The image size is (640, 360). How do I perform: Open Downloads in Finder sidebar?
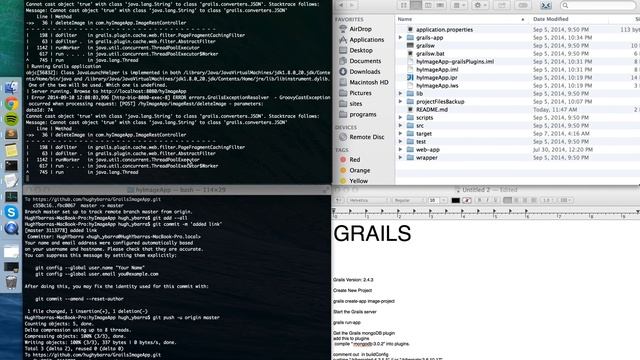pos(364,71)
